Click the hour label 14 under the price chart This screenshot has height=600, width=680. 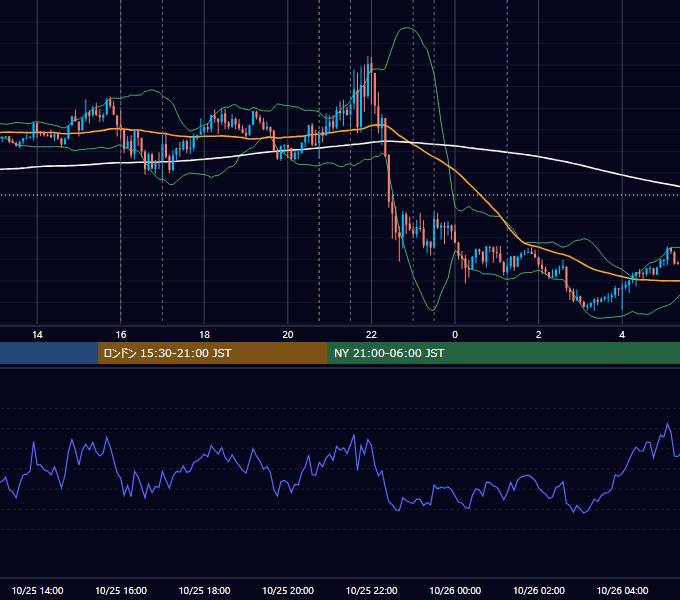pos(37,335)
